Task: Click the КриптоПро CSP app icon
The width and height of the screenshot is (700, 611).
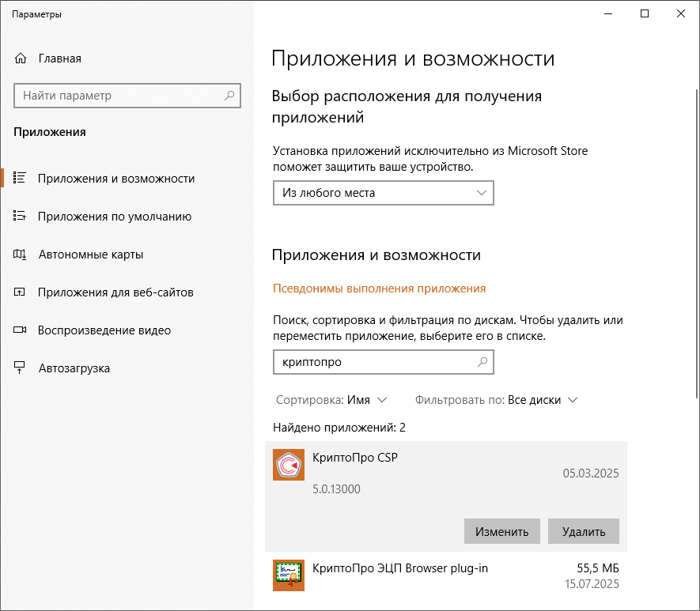Action: pyautogui.click(x=289, y=465)
